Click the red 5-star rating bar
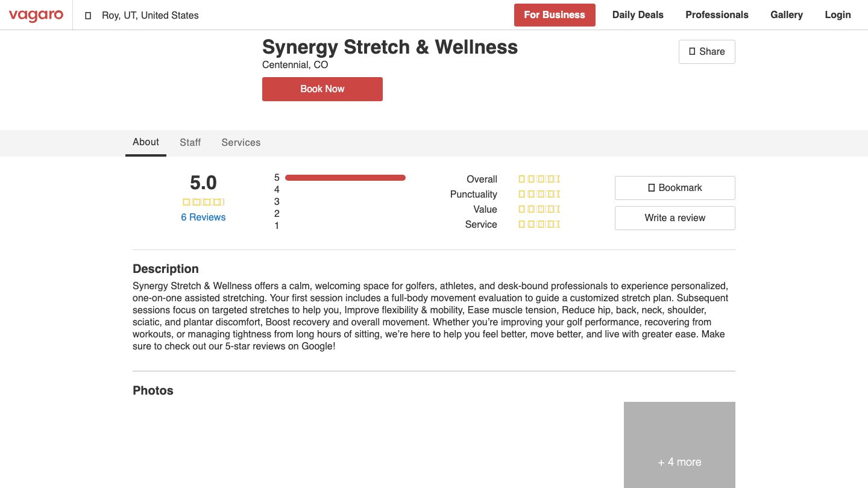Screen dimensions: 868x488 point(345,177)
